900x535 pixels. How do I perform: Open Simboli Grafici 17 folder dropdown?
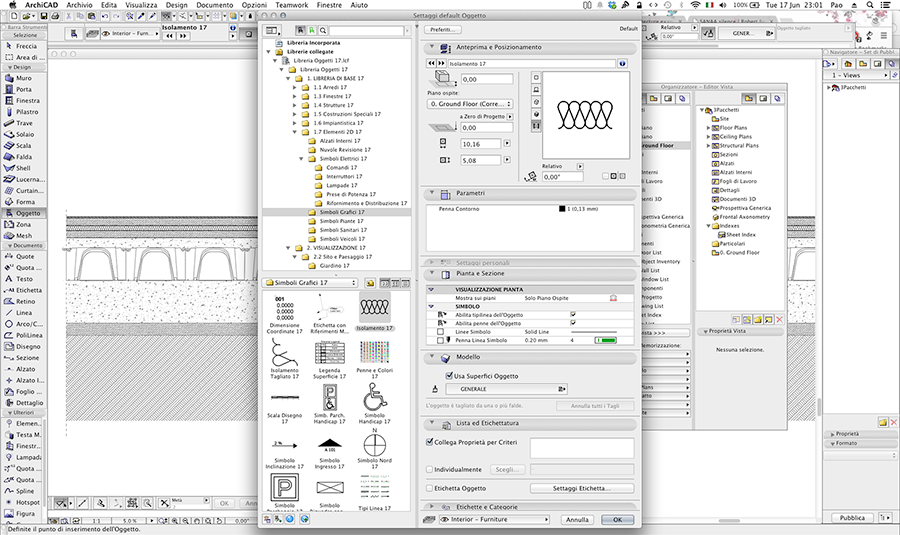pos(311,282)
